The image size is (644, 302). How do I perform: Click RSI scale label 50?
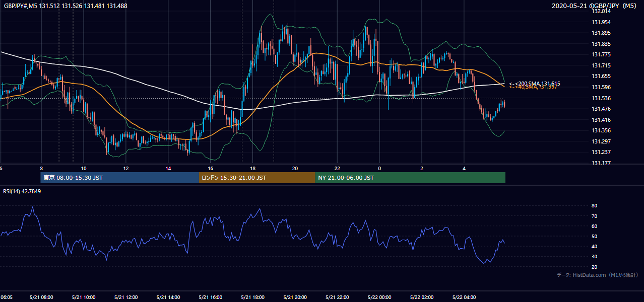pos(594,236)
